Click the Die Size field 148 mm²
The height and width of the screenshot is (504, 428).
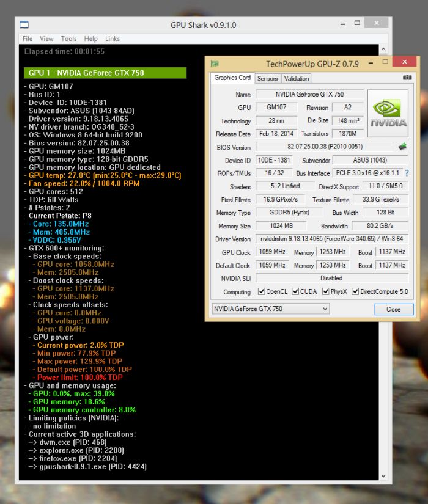347,120
